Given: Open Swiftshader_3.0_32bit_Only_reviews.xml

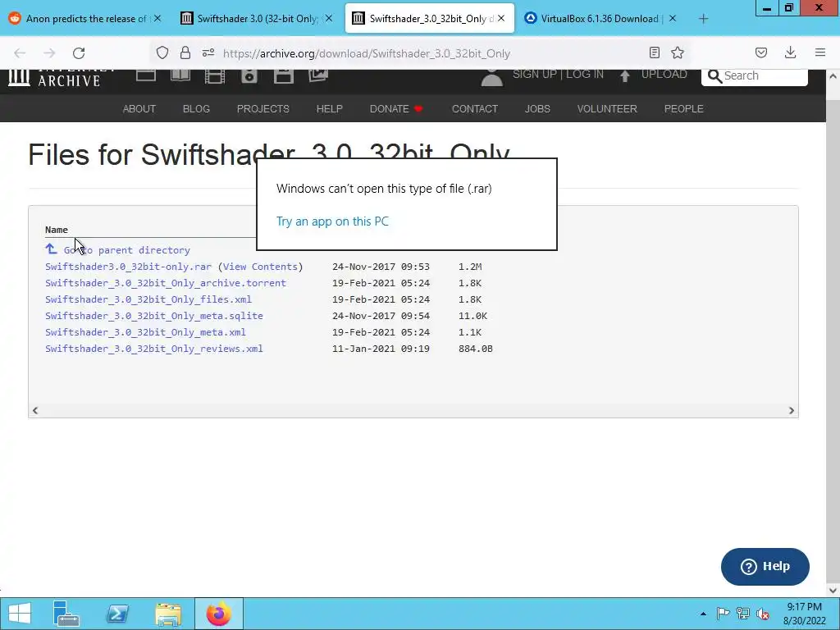Looking at the screenshot, I should pos(153,349).
